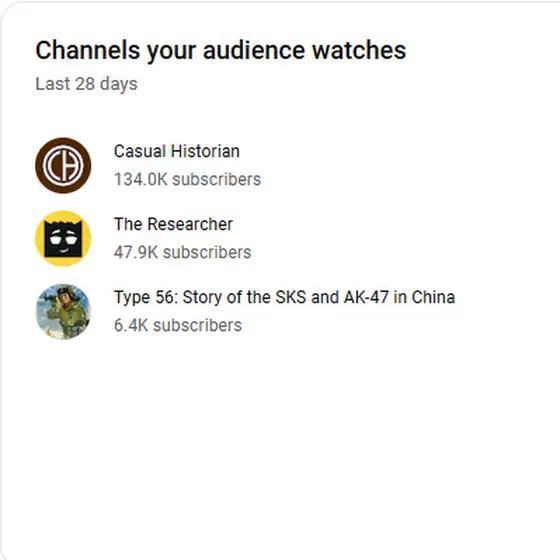Click the Channels your audience watches heading

click(x=221, y=50)
